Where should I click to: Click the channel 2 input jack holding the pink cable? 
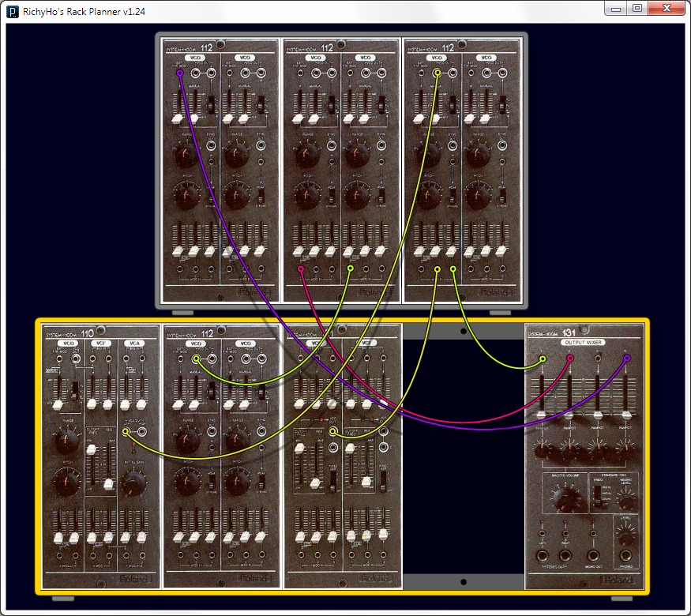pos(569,358)
